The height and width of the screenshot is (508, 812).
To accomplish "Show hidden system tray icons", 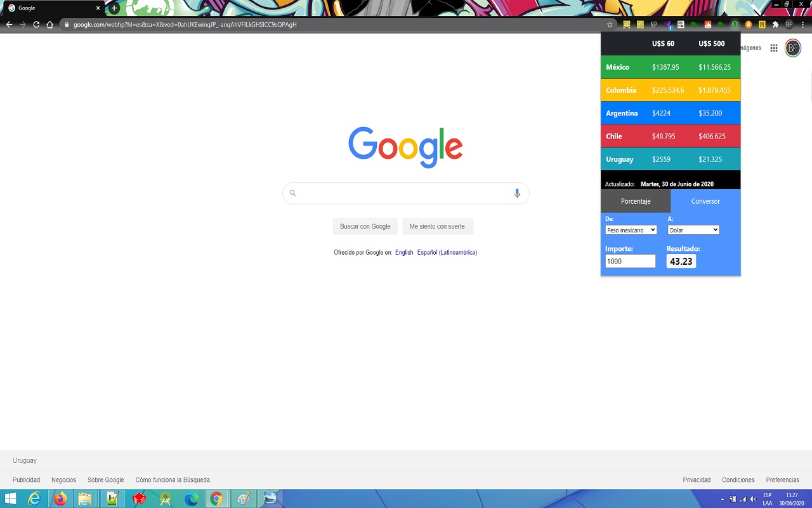I will 723,499.
